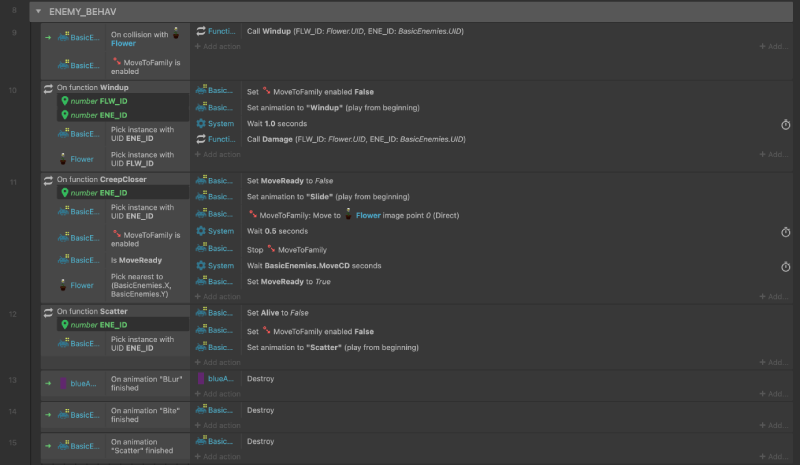
Task: Click the Flower icon in Pick nearest condition
Action: [x=65, y=284]
